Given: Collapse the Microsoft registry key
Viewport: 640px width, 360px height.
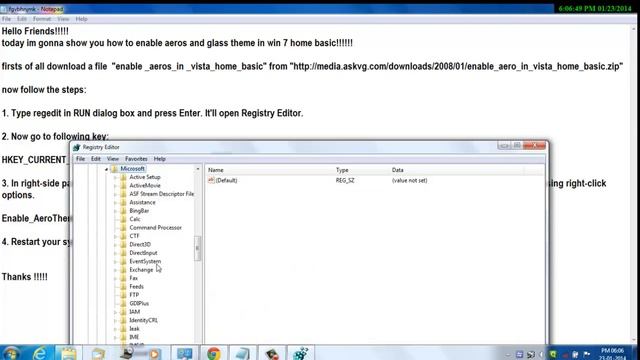Looking at the screenshot, I should pyautogui.click(x=107, y=169).
